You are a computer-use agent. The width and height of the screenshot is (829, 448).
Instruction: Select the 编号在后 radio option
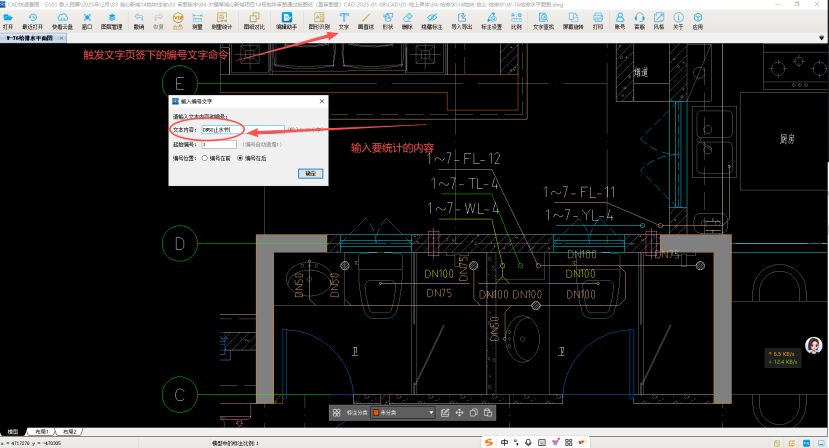point(252,158)
